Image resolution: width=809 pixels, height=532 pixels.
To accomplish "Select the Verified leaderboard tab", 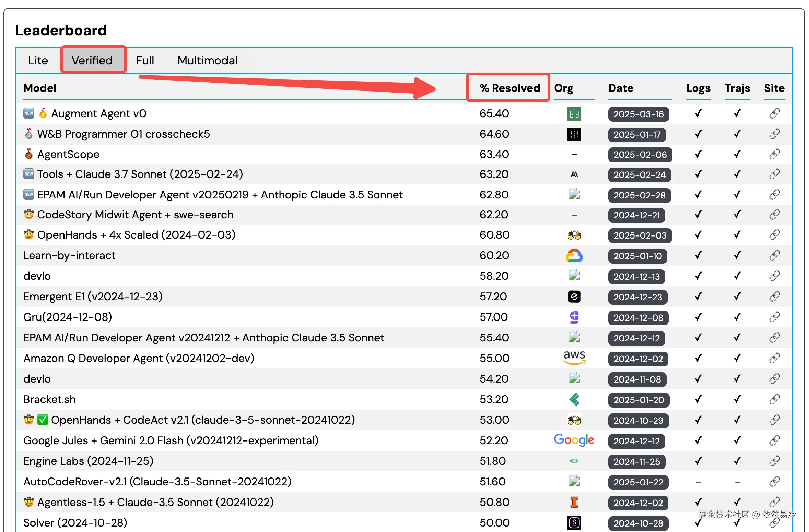I will [92, 61].
